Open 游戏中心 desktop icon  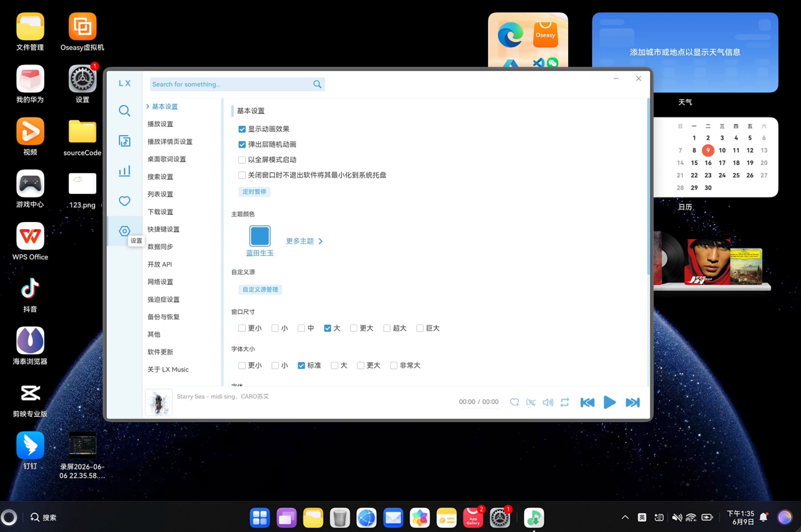30,189
